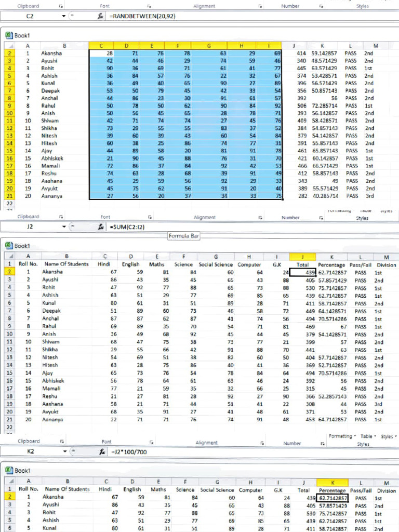This screenshot has height=532, width=399.
Task: Select the highlighted yellow column C header
Action: pos(101,46)
